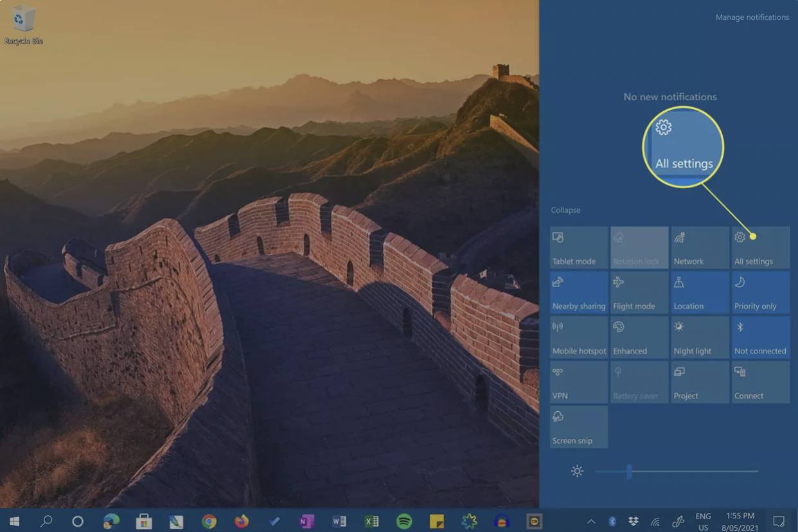Launch Screen snip

(x=578, y=427)
